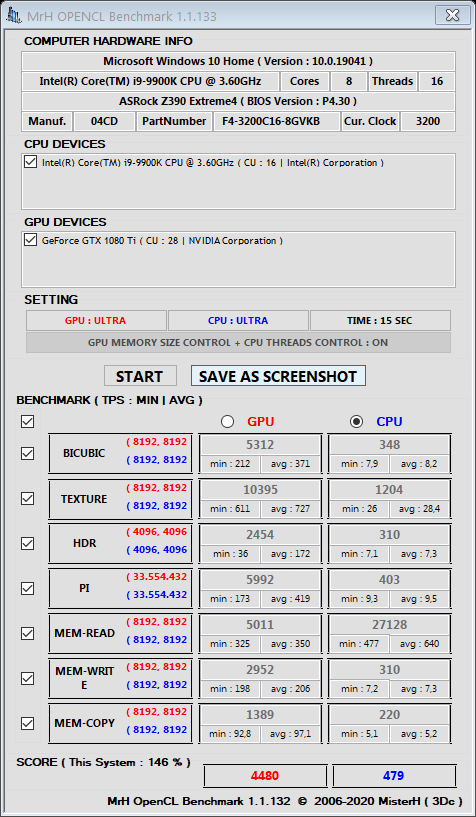Viewport: 476px width, 817px height.
Task: Click the HDR blue size 4096, 4096
Action: 156,550
